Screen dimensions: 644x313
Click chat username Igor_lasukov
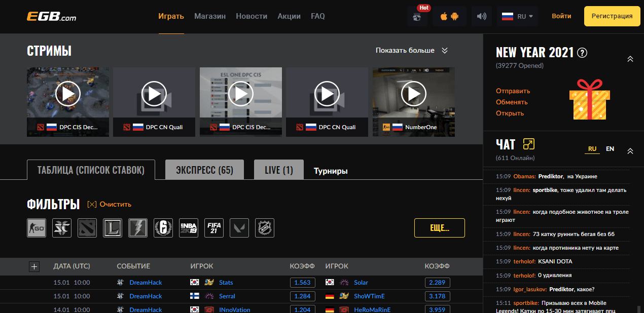pos(530,290)
